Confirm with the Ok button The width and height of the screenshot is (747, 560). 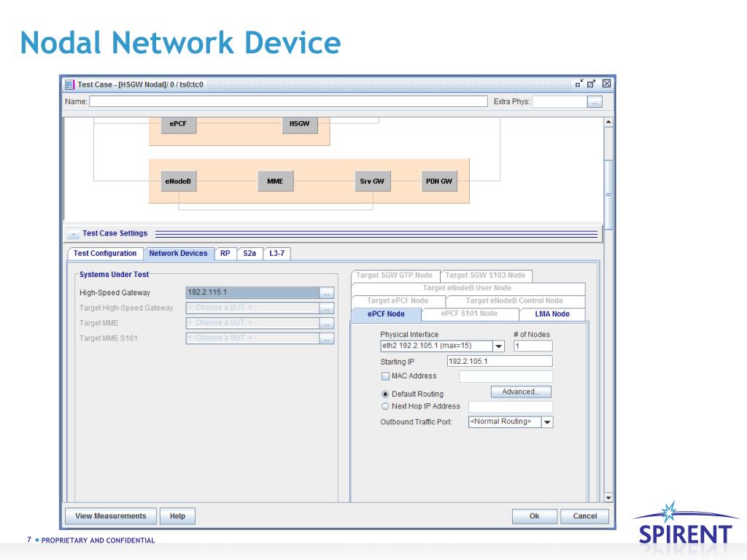(x=535, y=517)
